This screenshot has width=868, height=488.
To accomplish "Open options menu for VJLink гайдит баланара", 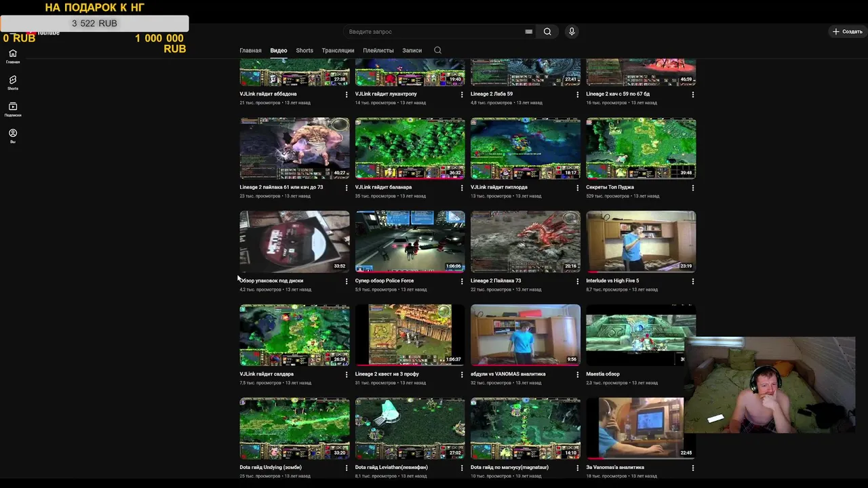I will click(x=462, y=187).
